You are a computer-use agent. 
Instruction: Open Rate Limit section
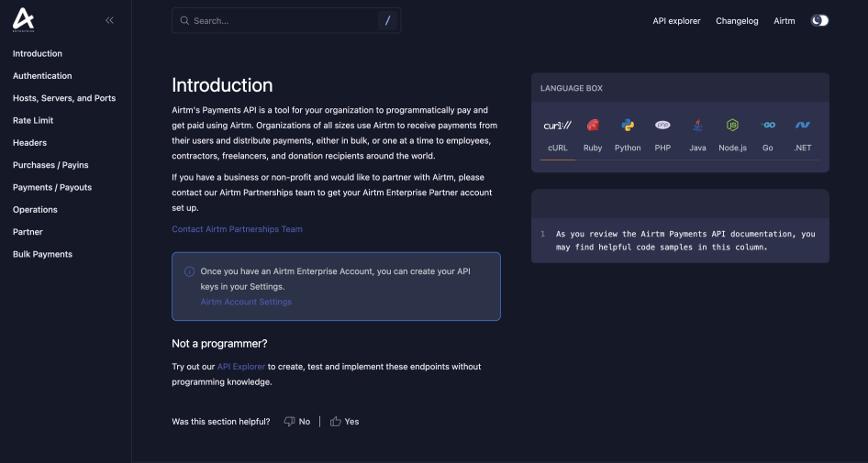pos(33,120)
